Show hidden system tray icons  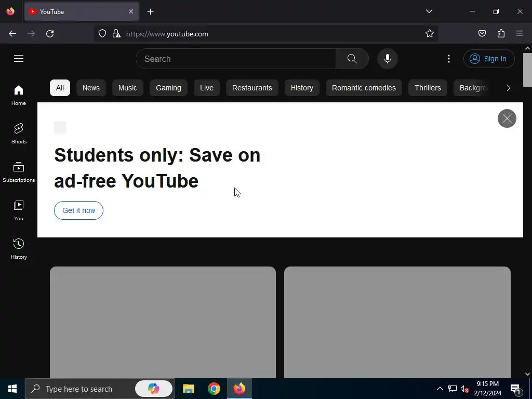click(x=440, y=389)
